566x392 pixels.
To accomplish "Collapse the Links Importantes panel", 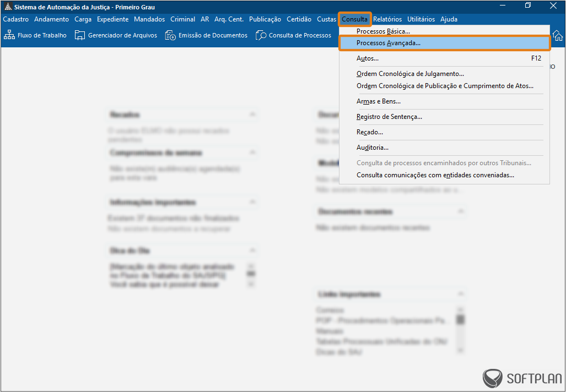I will (x=461, y=294).
